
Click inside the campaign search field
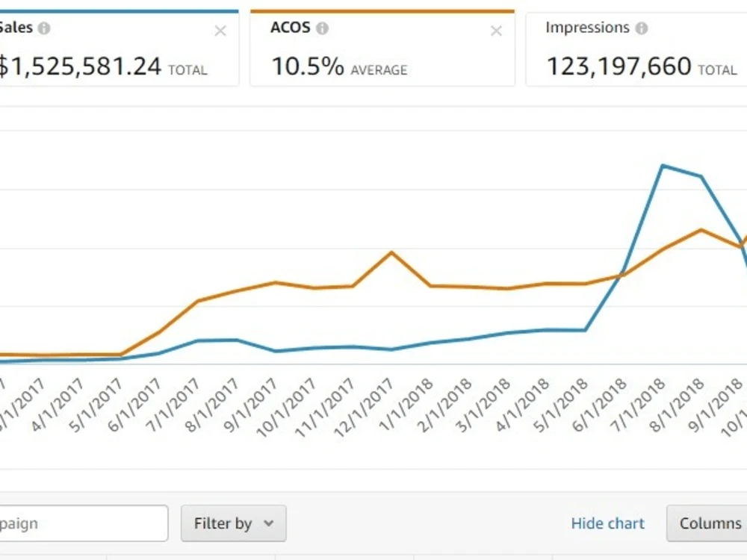[82, 523]
